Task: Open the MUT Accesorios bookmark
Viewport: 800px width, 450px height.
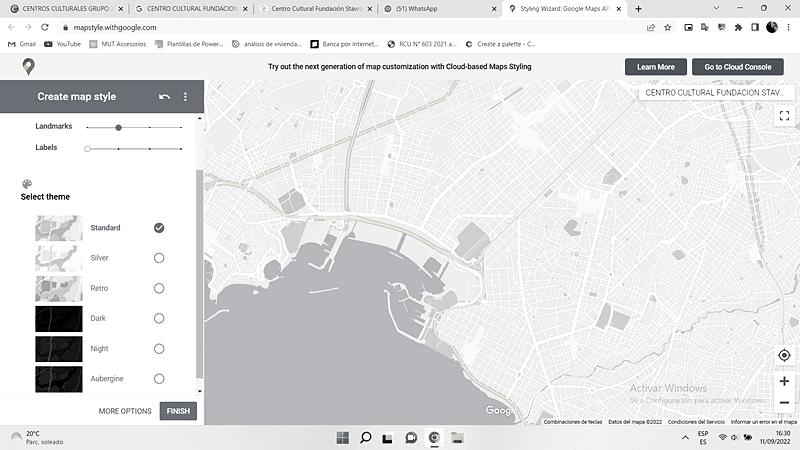Action: click(x=118, y=44)
